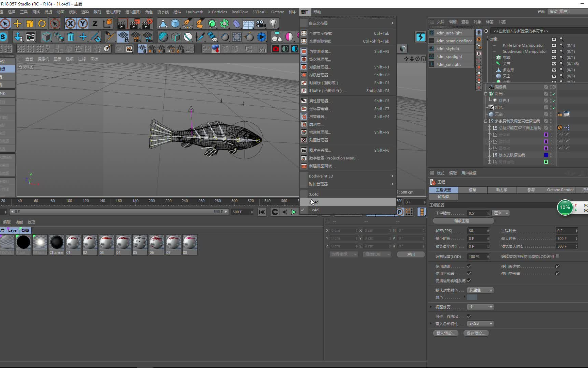Click the Camera object icon
The image size is (588, 368).
pos(261,24)
